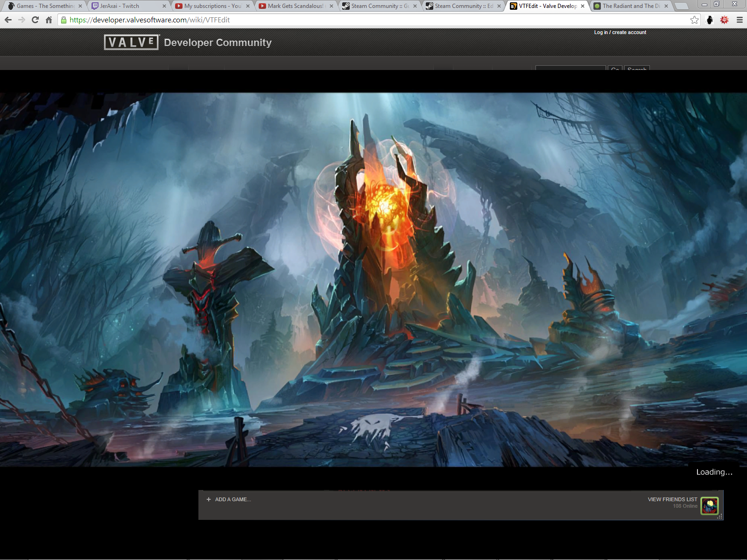
Task: Switch to the Steam Community :: Ed tab
Action: click(464, 6)
